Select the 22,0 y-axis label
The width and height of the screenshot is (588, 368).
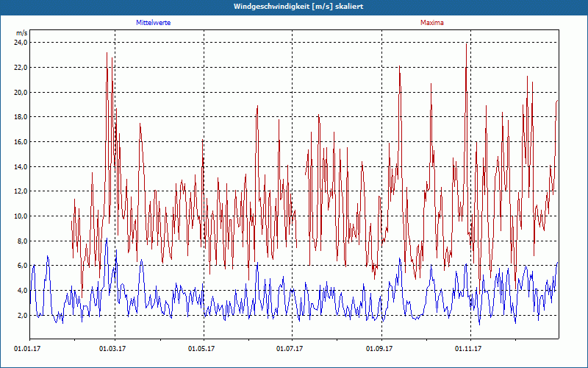[21, 68]
